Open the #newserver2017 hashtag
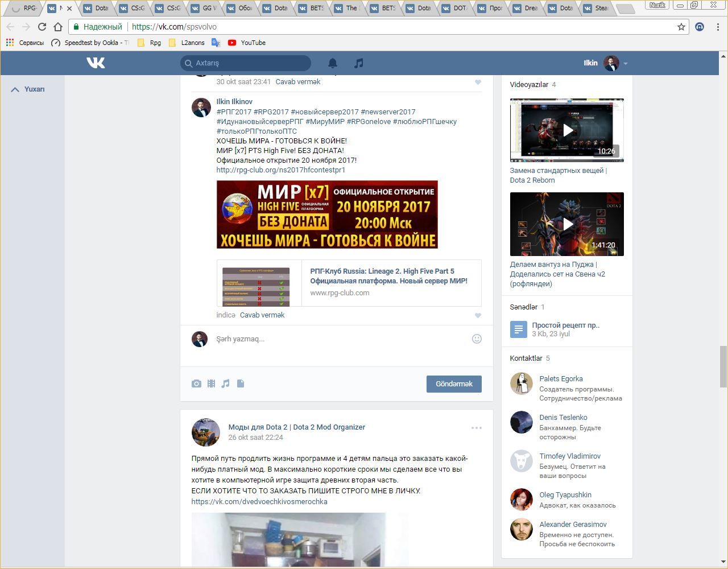Image resolution: width=728 pixels, height=569 pixels. [388, 112]
